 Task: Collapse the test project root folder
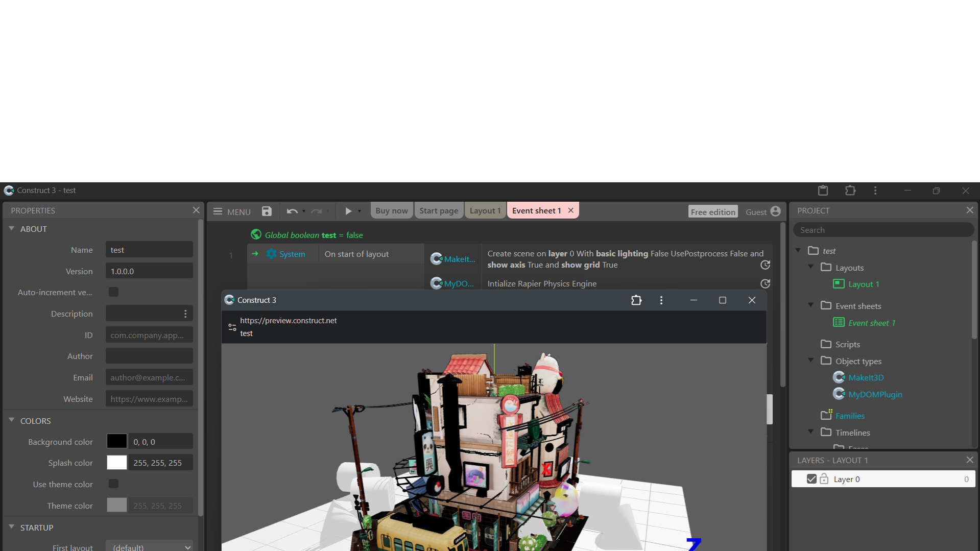798,250
